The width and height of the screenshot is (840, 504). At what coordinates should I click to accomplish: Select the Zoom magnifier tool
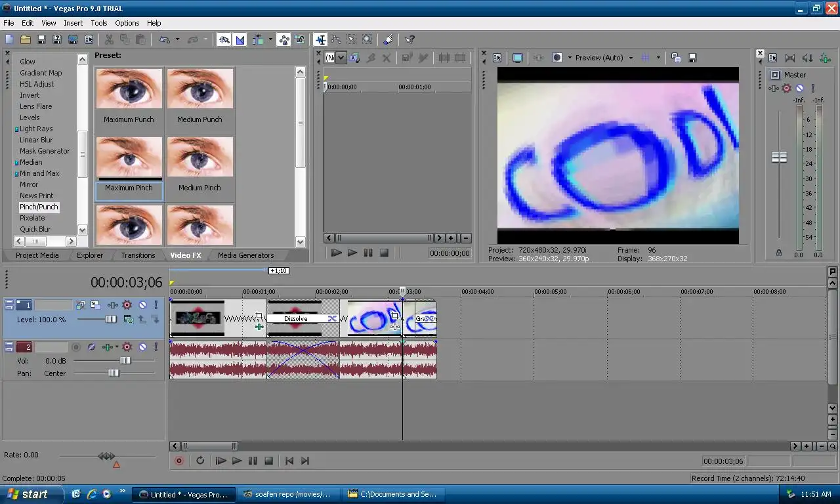coord(367,39)
